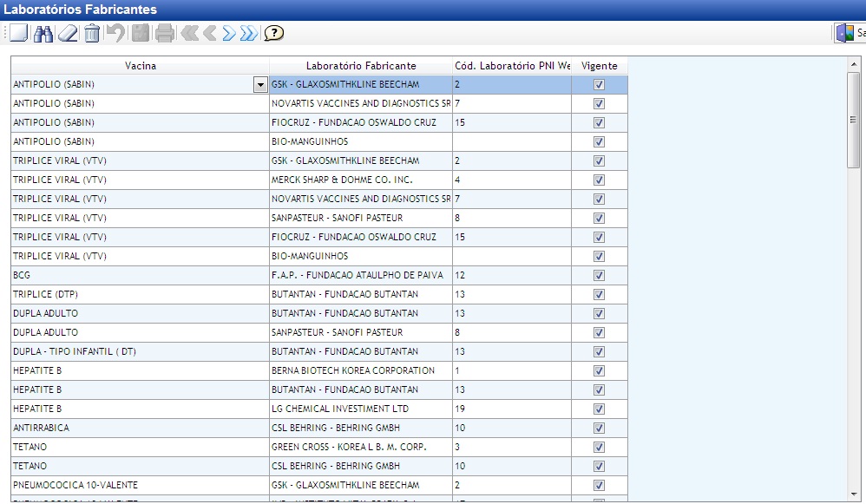
Task: Sort by the Vacina column header
Action: point(141,66)
